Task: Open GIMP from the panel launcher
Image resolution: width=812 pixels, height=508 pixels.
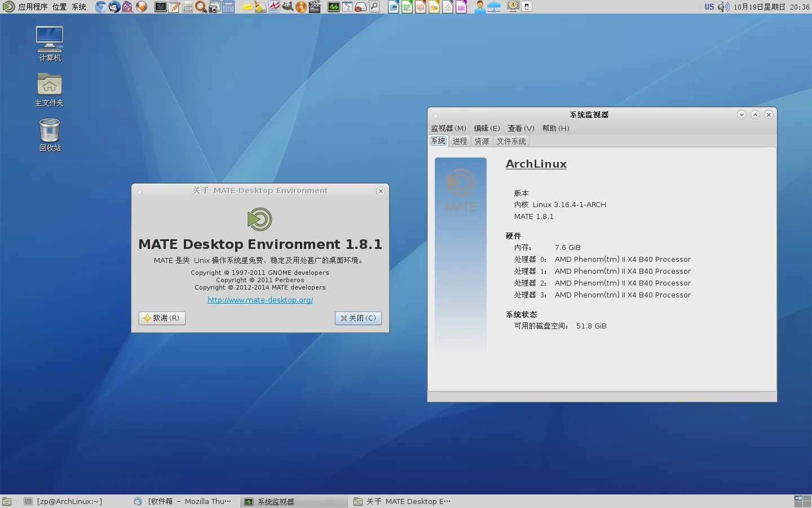Action: [288, 7]
